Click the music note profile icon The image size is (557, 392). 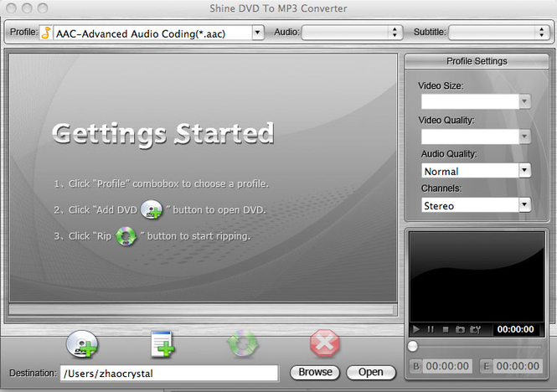coord(46,33)
